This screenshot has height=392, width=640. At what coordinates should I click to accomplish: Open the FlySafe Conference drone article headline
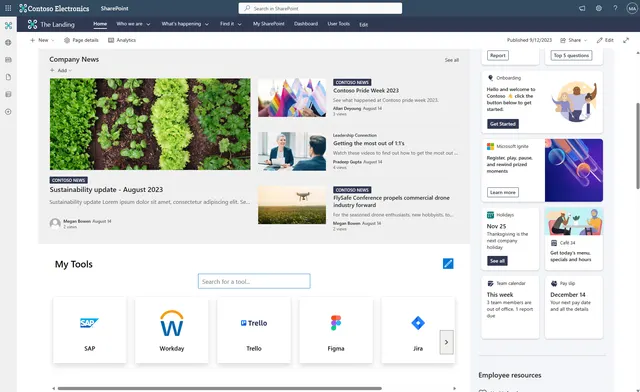[391, 201]
